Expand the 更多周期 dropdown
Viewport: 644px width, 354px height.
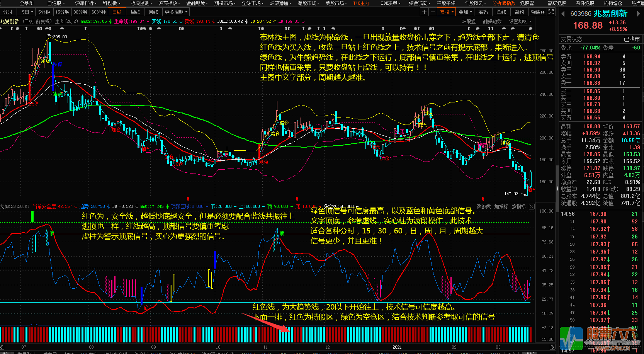click(x=176, y=12)
